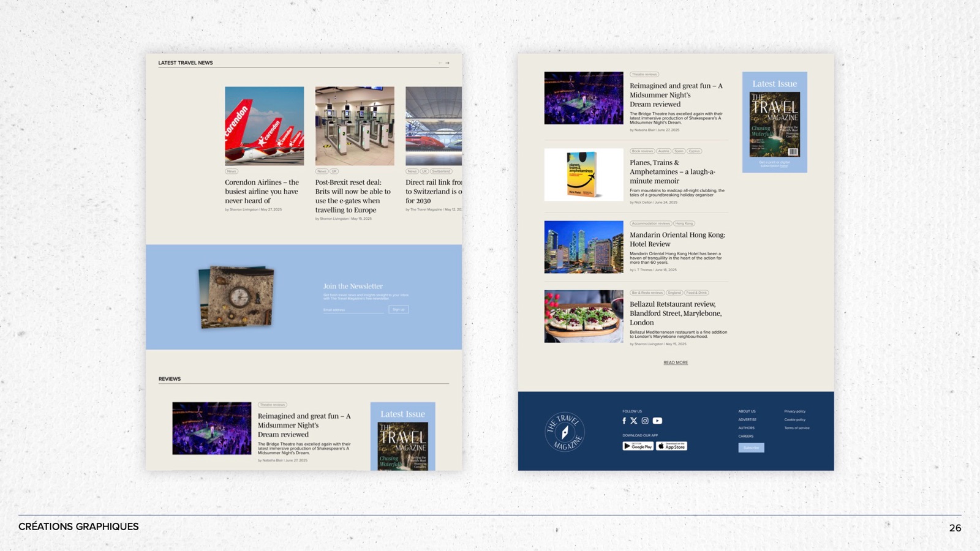Image resolution: width=980 pixels, height=551 pixels.
Task: Open the AUTHORS footer link
Action: pyautogui.click(x=746, y=428)
